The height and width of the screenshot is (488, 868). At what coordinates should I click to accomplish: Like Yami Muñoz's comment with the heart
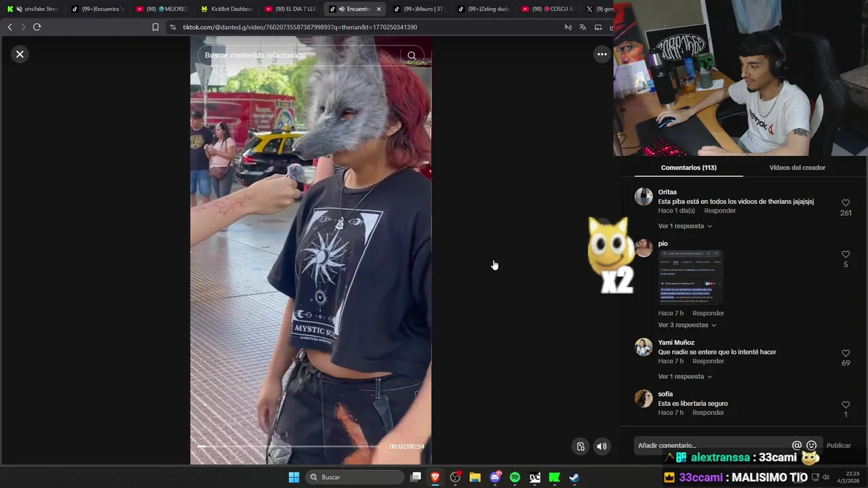846,353
